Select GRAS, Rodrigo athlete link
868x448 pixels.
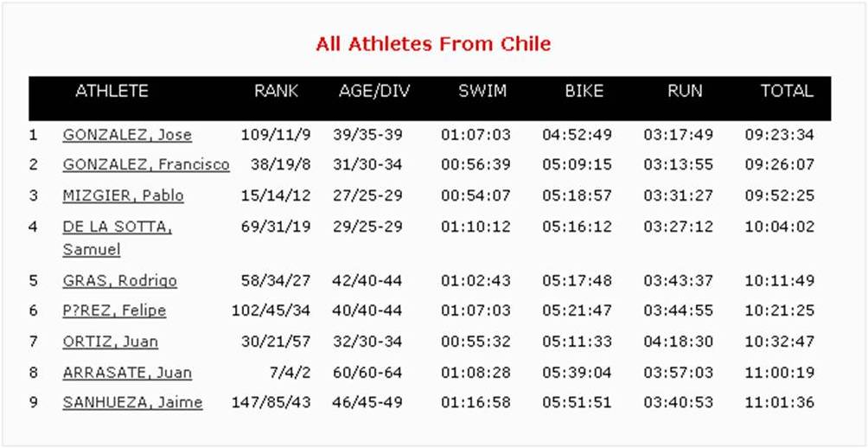coord(119,281)
